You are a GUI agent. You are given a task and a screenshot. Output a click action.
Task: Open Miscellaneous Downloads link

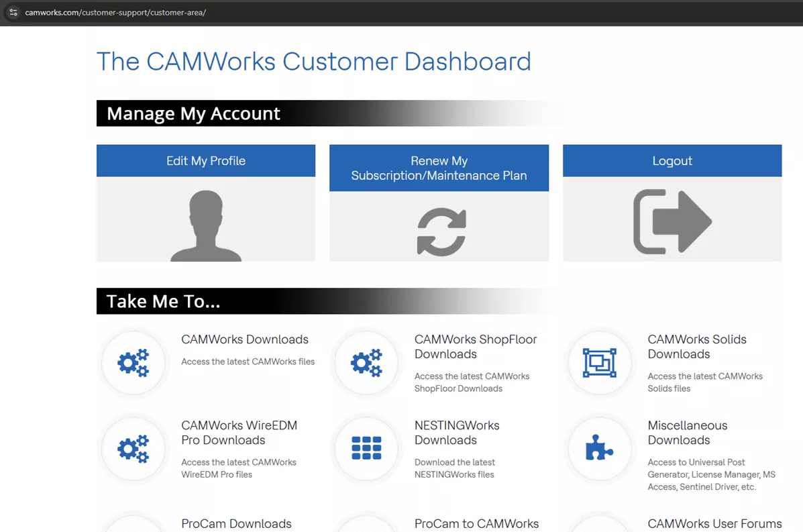click(x=687, y=433)
